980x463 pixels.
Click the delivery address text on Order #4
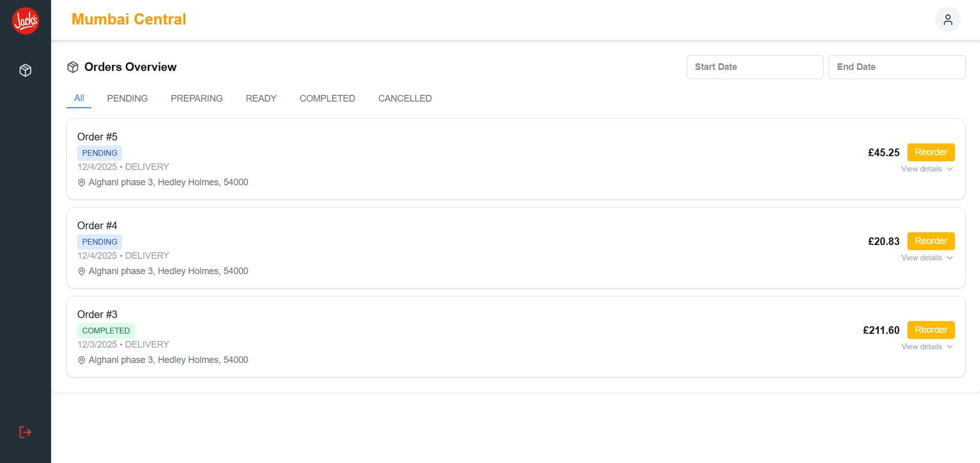tap(168, 271)
